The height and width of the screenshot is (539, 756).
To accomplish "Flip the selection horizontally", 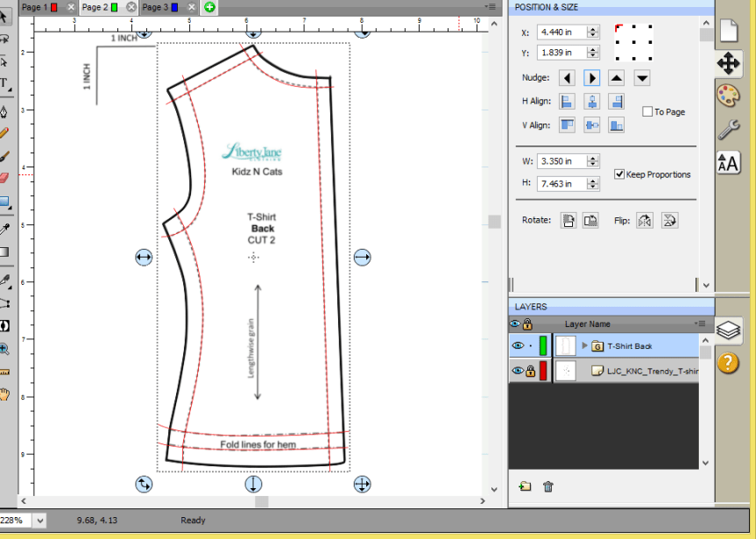I will pyautogui.click(x=645, y=220).
